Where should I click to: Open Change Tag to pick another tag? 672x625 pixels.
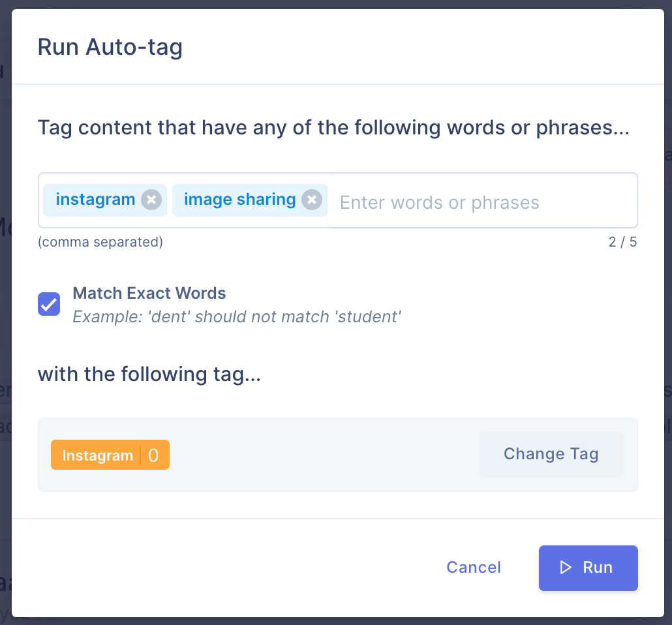click(551, 454)
